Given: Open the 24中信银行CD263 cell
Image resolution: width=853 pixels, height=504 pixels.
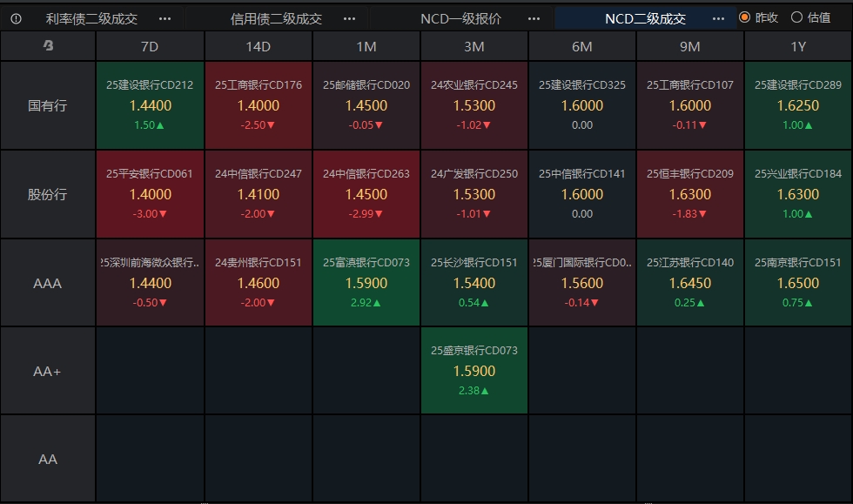Looking at the screenshot, I should pos(366,194).
